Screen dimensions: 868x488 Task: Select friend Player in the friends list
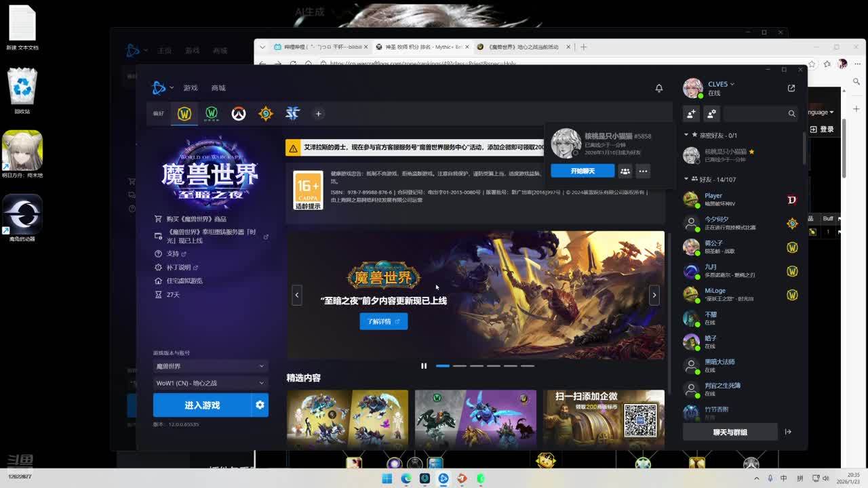click(741, 199)
